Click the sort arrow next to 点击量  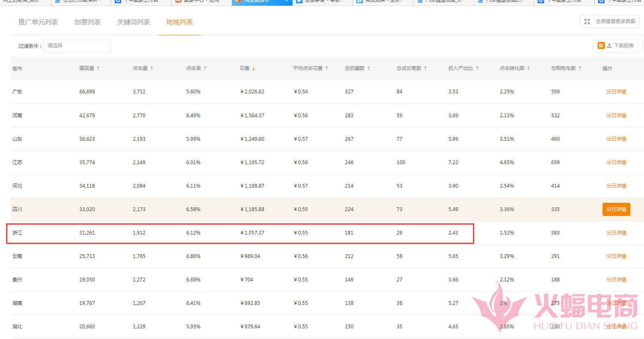pos(152,68)
